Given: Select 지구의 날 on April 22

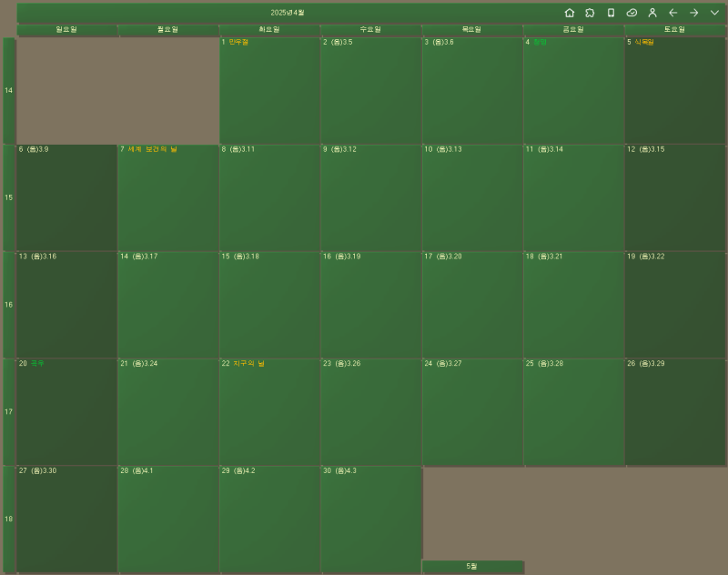Looking at the screenshot, I should click(x=248, y=363).
